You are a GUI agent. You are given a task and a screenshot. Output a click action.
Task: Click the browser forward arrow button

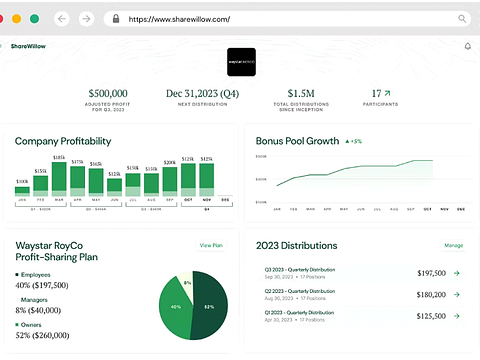[86, 19]
